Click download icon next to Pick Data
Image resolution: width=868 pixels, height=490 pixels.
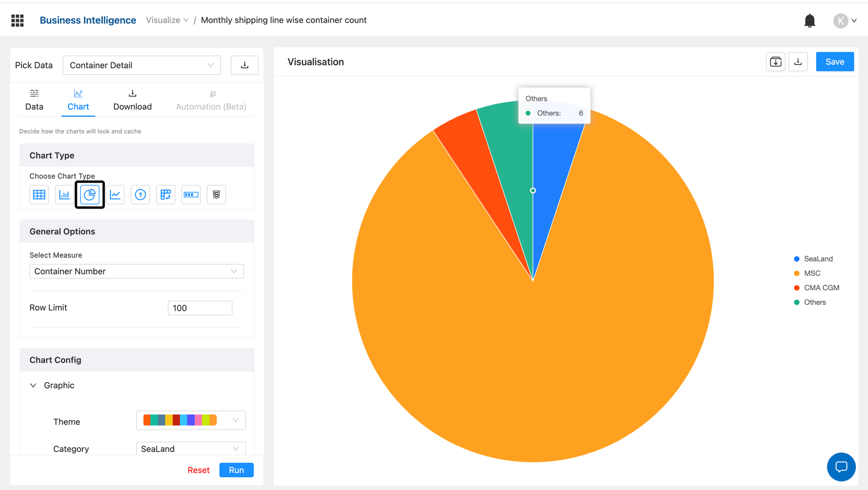[x=245, y=65]
